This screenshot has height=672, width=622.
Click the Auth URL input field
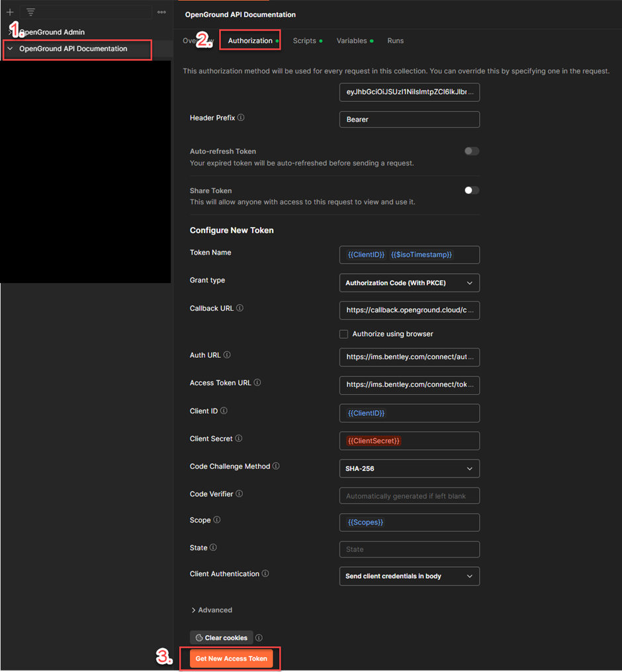pyautogui.click(x=410, y=357)
